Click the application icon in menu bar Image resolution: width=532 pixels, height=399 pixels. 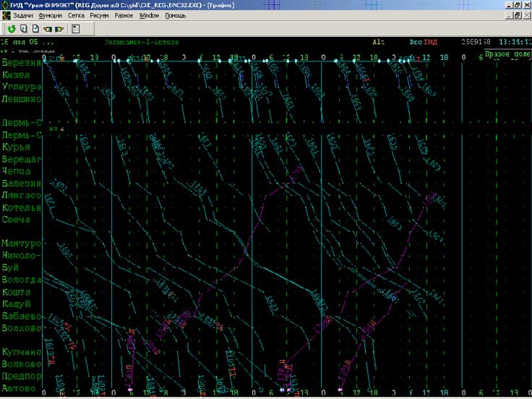pos(6,16)
